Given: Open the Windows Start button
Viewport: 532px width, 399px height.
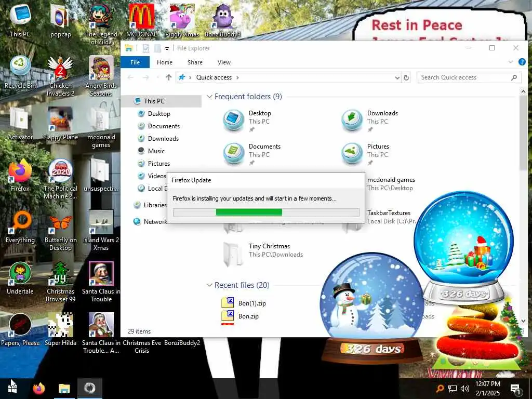Looking at the screenshot, I should (x=12, y=388).
